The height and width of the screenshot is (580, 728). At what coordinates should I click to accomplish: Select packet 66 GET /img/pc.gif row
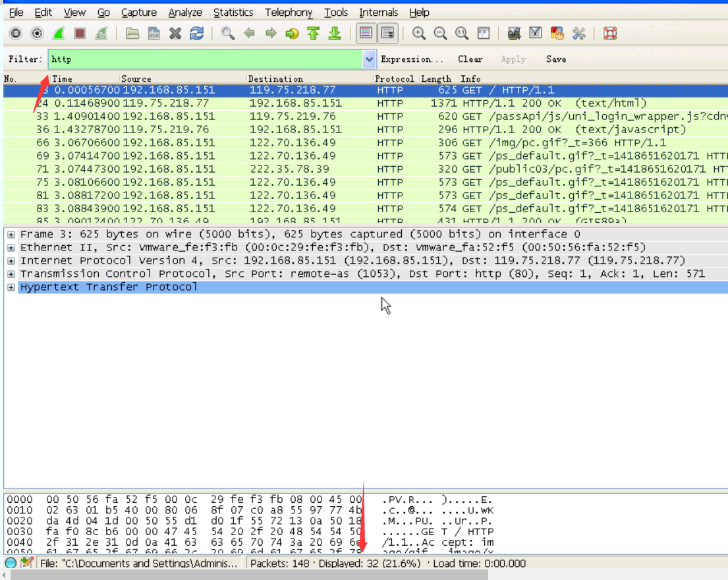click(x=366, y=143)
